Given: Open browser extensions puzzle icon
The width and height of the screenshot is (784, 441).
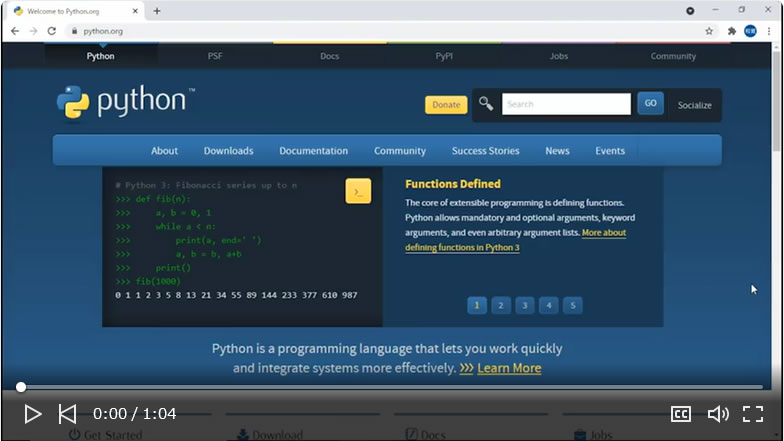Looking at the screenshot, I should point(732,31).
